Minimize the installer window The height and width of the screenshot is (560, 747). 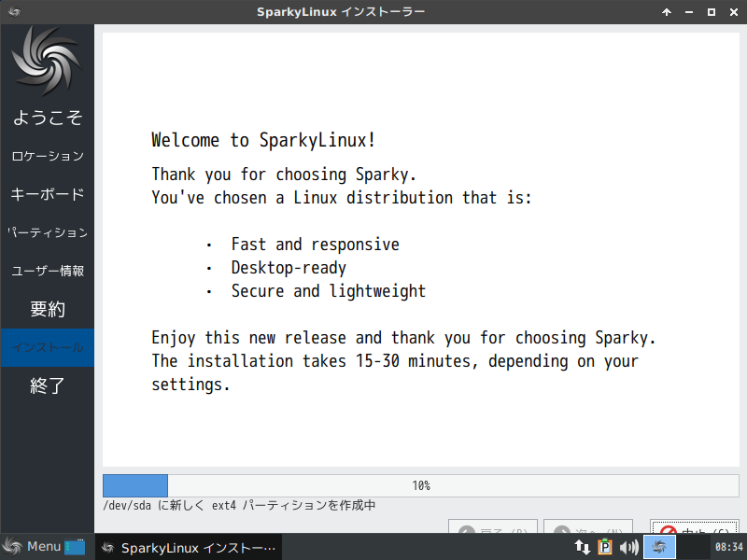[x=689, y=12]
